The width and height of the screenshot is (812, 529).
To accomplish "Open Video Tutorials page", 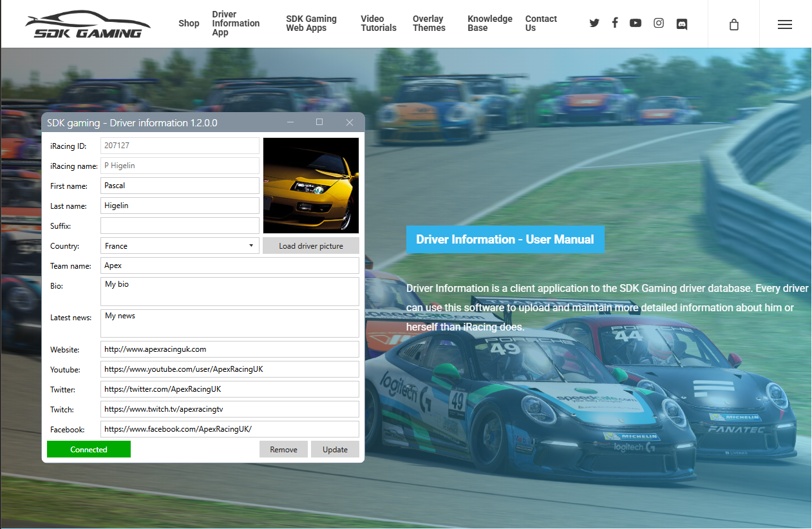I will (x=379, y=23).
